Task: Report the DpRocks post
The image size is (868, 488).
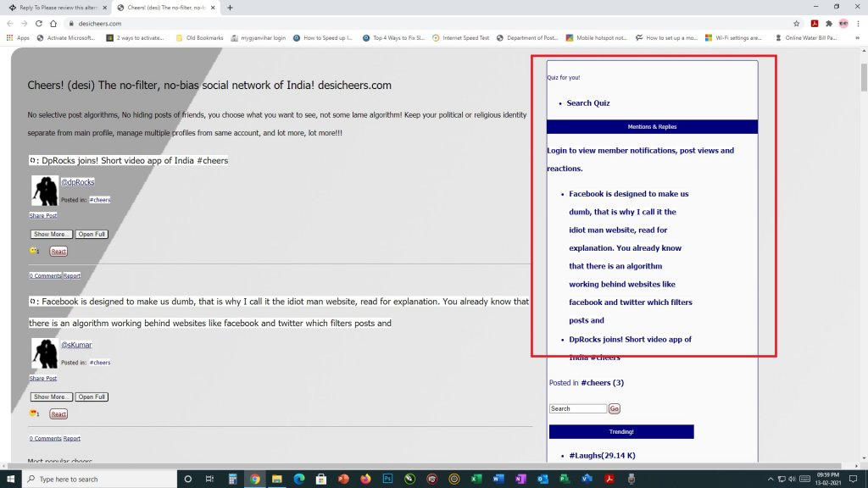Action: [x=72, y=275]
